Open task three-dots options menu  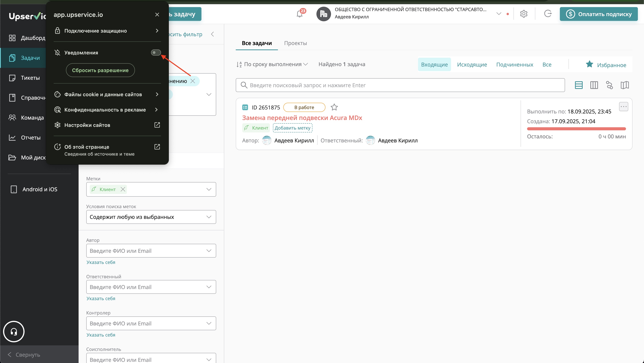(x=623, y=107)
